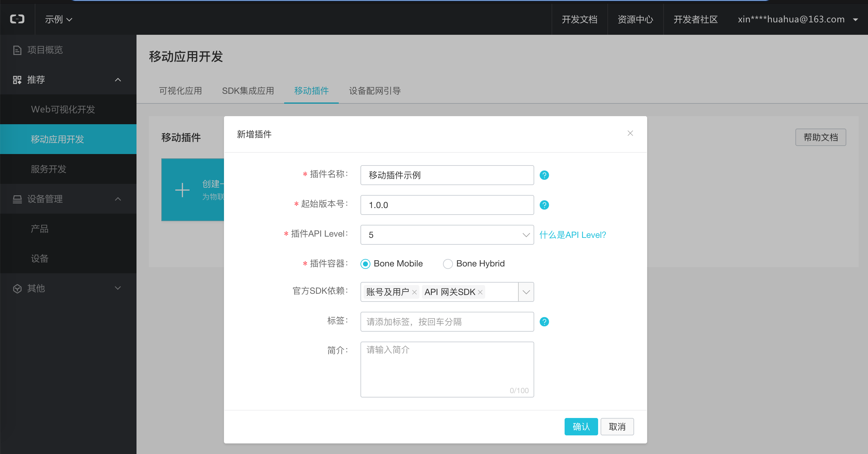Open the 示例 project dropdown
The width and height of the screenshot is (868, 454).
[x=59, y=20]
